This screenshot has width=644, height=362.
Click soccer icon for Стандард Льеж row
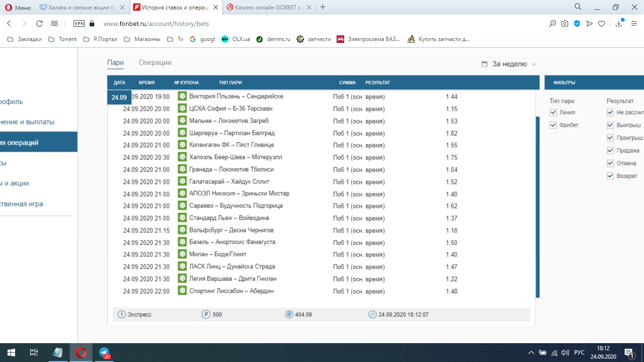[182, 218]
